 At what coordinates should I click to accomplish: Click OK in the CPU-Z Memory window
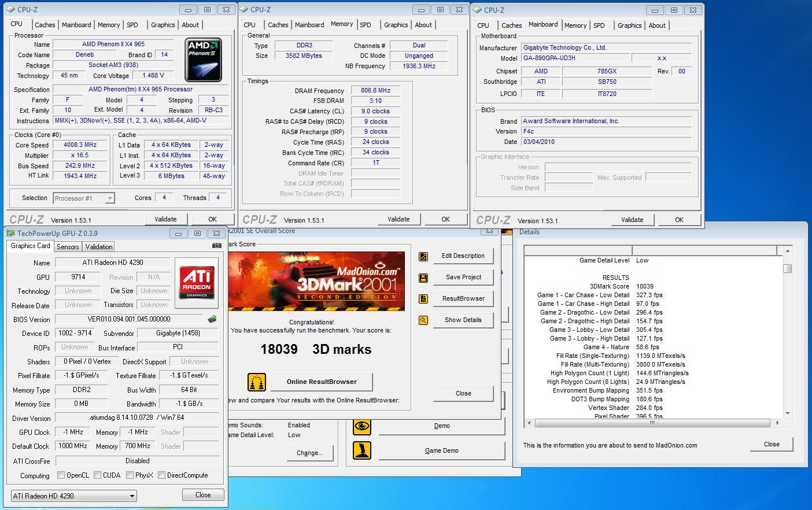(445, 219)
